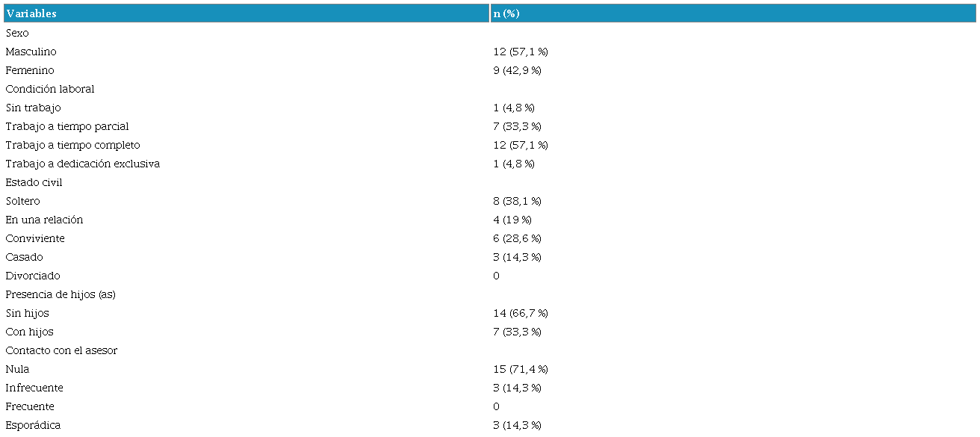Click the En una relación label

pos(44,220)
